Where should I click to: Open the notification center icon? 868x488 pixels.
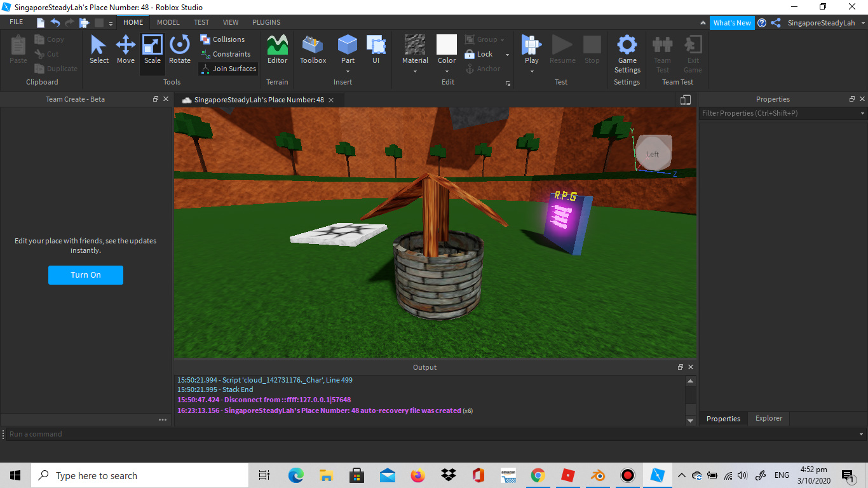coord(847,475)
